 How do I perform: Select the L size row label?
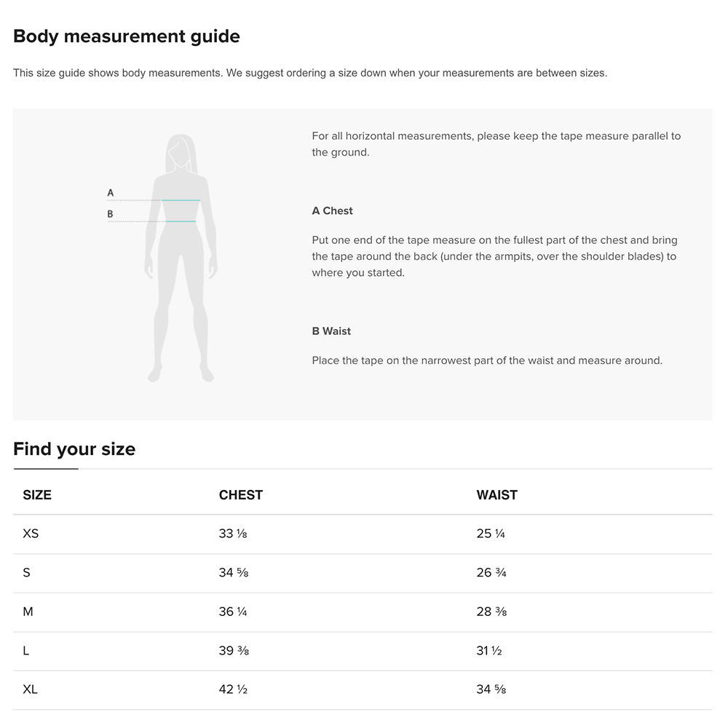coord(26,651)
